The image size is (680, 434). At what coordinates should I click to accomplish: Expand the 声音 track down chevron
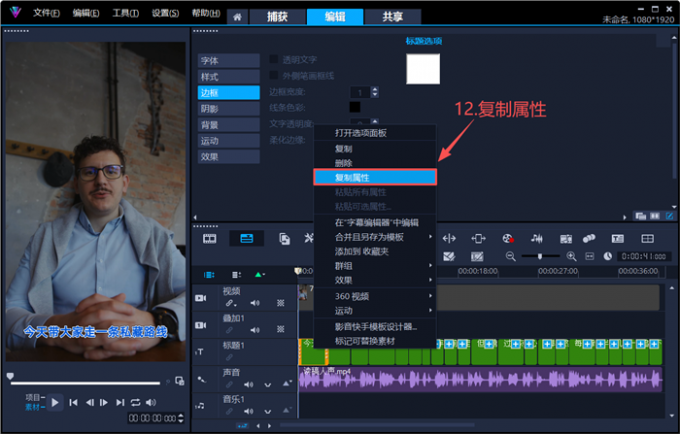pos(268,385)
